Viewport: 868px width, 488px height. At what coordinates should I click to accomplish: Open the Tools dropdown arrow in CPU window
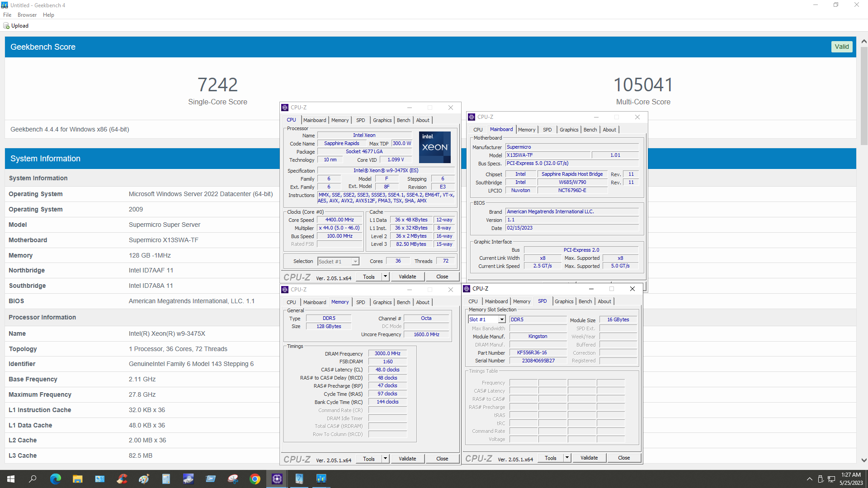pyautogui.click(x=385, y=277)
